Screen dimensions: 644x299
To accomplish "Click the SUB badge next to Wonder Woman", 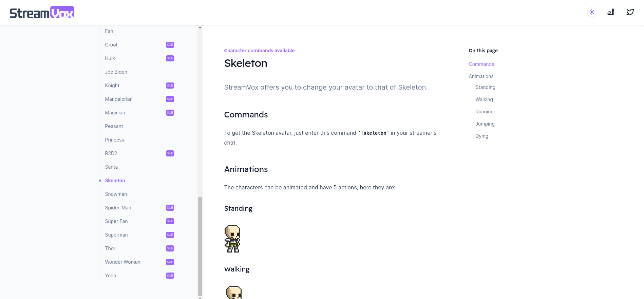I will click(170, 262).
